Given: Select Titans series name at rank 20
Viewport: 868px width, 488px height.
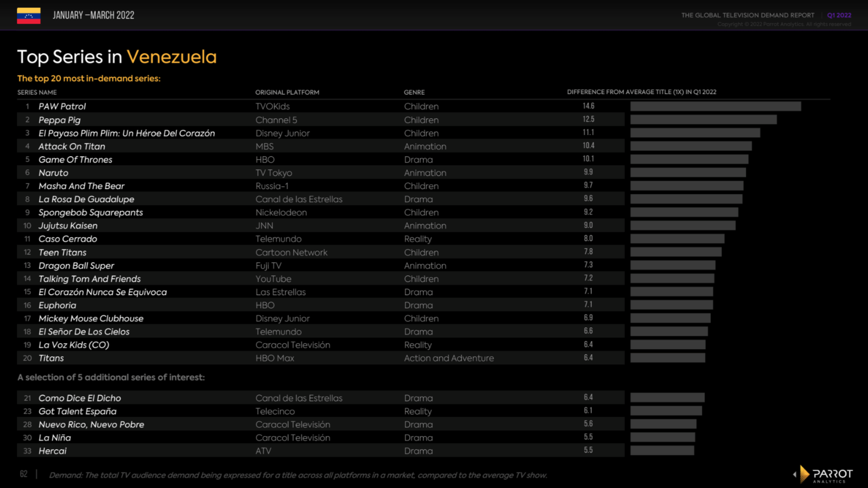Looking at the screenshot, I should 51,358.
